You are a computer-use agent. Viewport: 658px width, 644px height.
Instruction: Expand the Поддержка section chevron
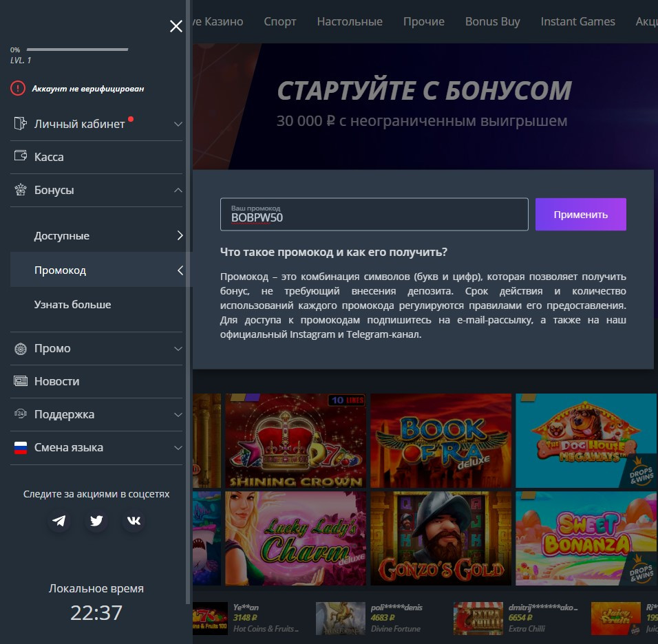[x=178, y=415]
